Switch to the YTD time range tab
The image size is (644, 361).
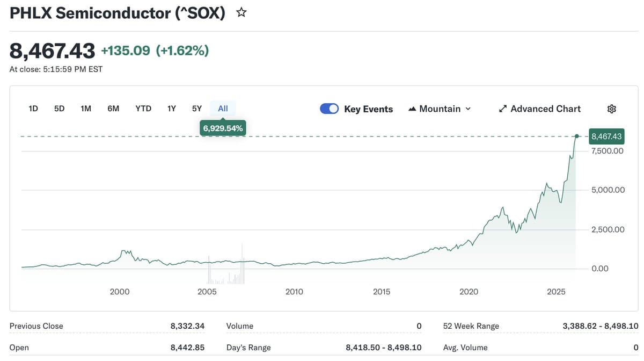tap(143, 108)
